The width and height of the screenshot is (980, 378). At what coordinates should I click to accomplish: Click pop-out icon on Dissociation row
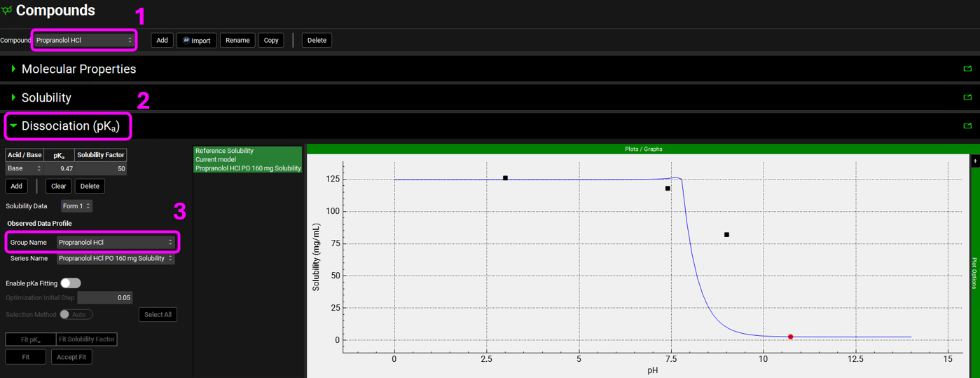tap(967, 126)
